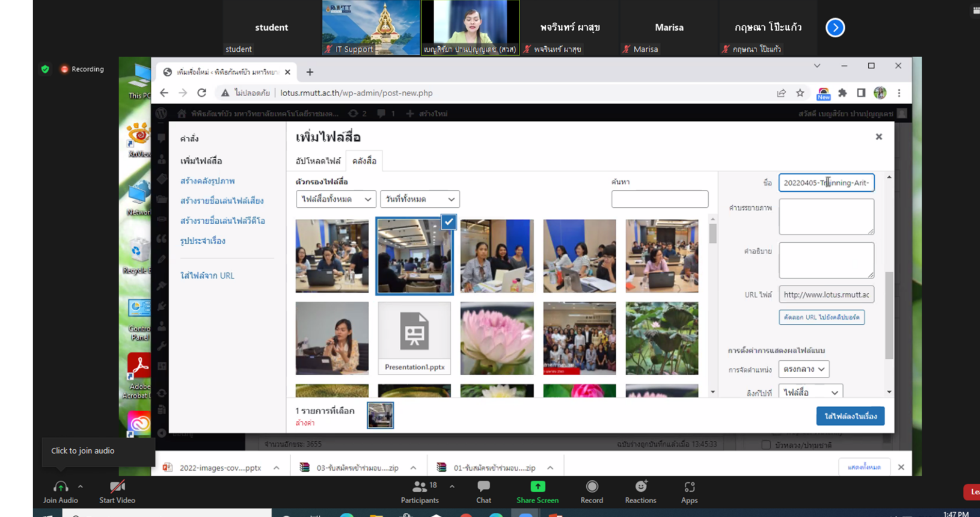Click the not secure warning icon
Image resolution: width=980 pixels, height=517 pixels.
point(225,93)
